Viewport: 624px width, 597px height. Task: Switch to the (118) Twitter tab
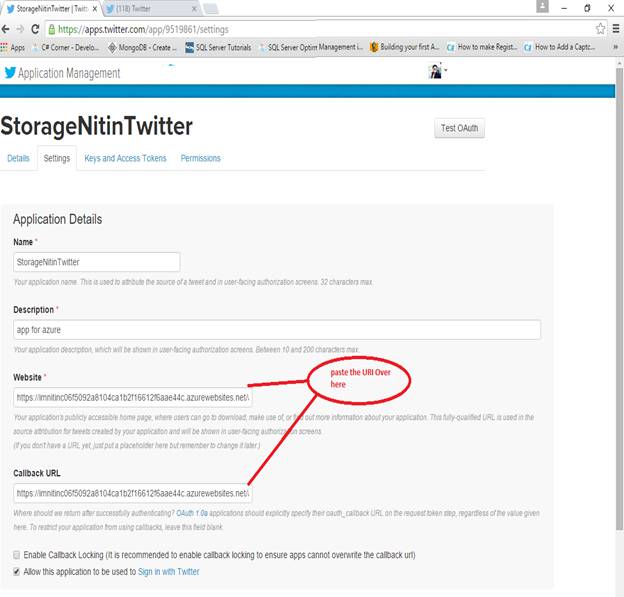point(151,9)
